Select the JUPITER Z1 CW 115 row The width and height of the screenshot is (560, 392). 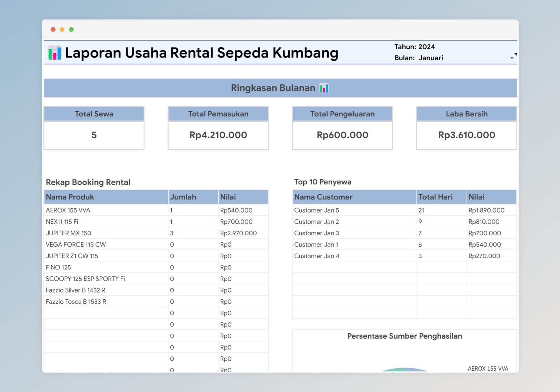[x=156, y=256]
